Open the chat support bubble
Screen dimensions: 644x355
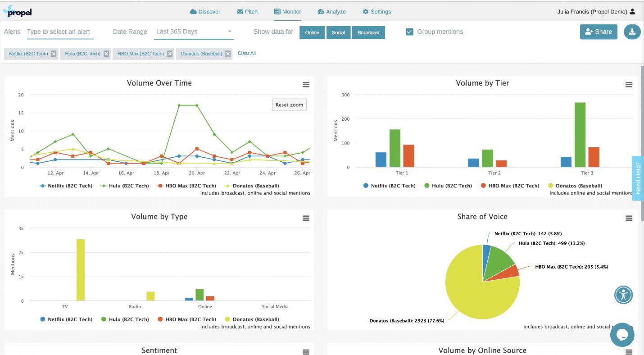coord(622,335)
